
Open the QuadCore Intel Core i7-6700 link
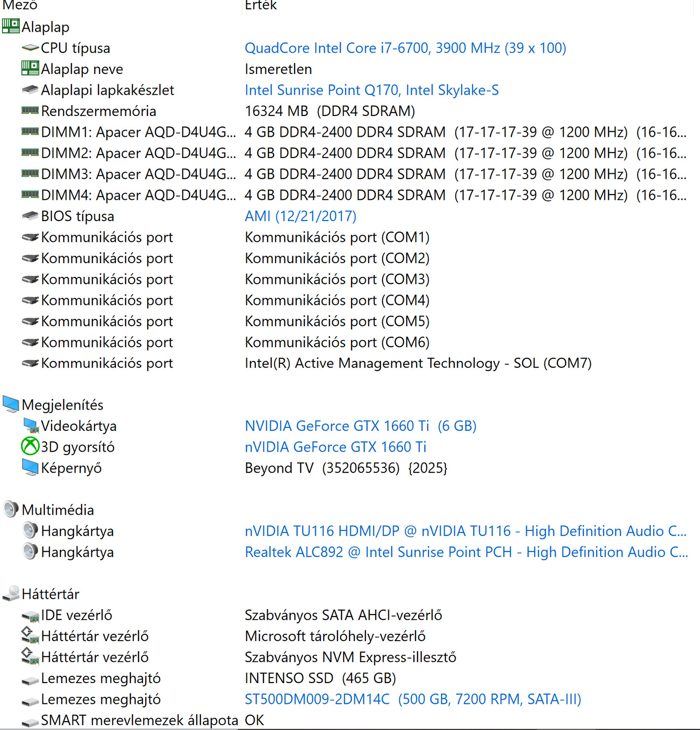(x=405, y=48)
